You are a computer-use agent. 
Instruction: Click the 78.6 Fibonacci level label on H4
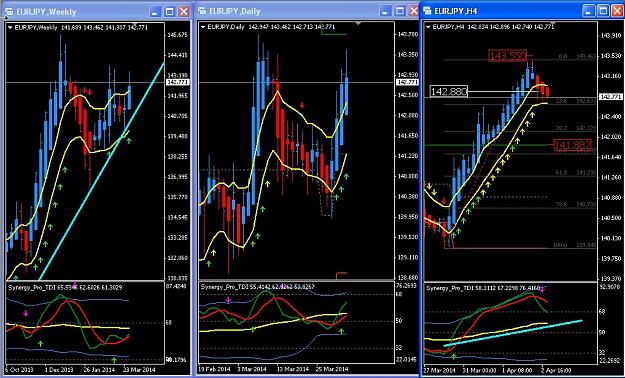point(561,204)
